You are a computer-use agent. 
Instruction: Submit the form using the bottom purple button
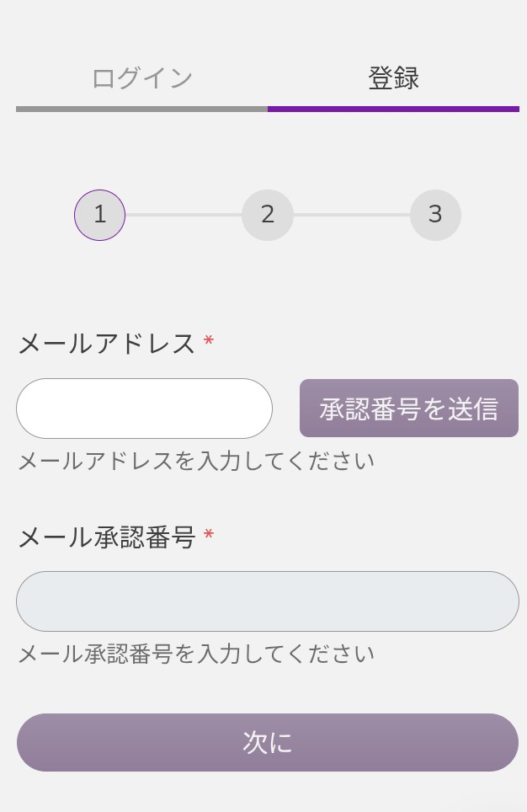click(267, 742)
